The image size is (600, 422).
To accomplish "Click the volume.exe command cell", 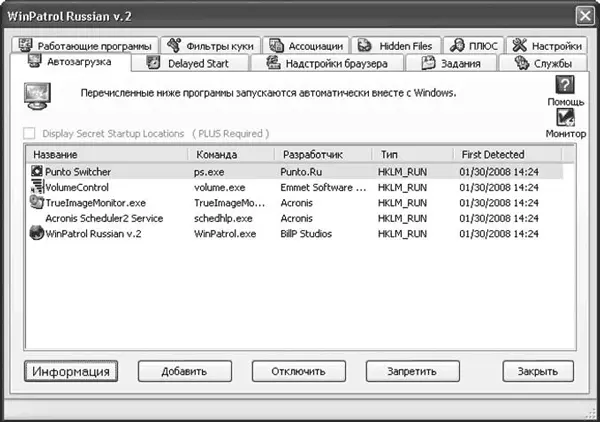I will coord(220,187).
